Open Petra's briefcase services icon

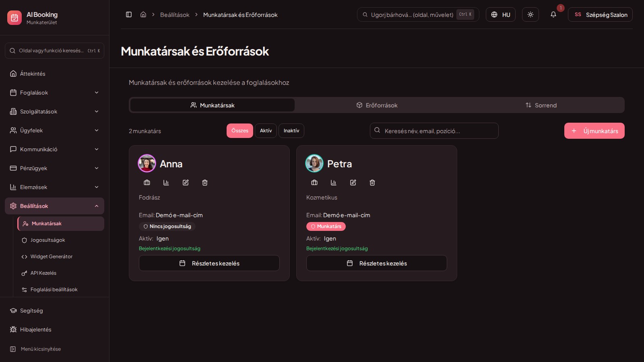314,183
